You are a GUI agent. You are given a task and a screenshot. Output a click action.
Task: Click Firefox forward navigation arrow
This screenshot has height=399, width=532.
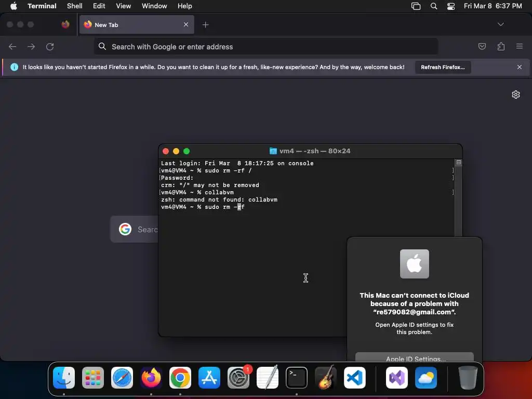click(x=31, y=46)
